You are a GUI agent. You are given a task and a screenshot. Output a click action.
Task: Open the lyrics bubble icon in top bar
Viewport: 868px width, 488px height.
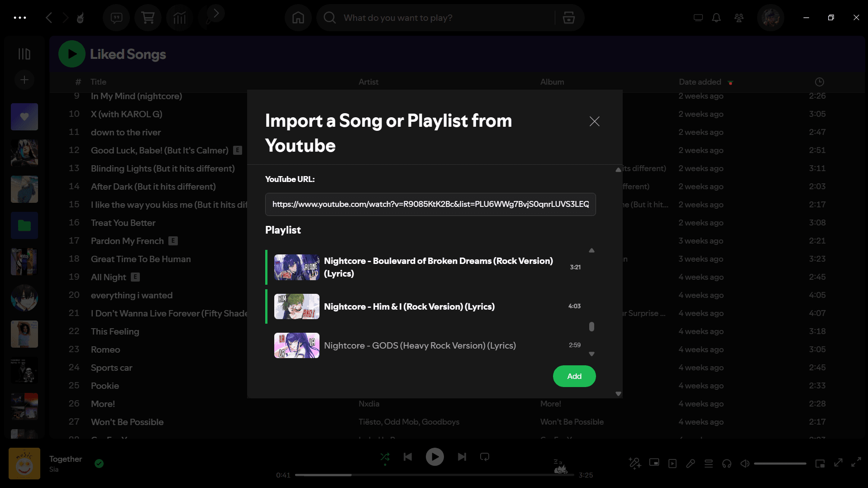pyautogui.click(x=116, y=18)
